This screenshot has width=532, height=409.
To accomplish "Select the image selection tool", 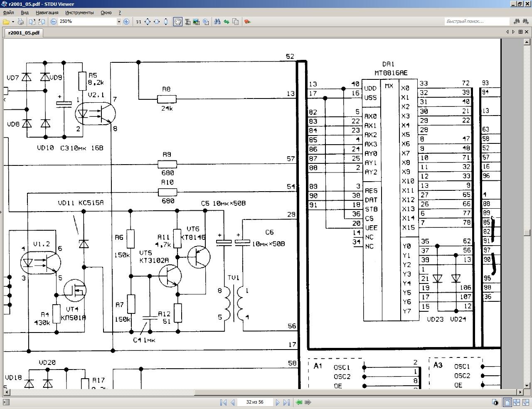I will [197, 22].
